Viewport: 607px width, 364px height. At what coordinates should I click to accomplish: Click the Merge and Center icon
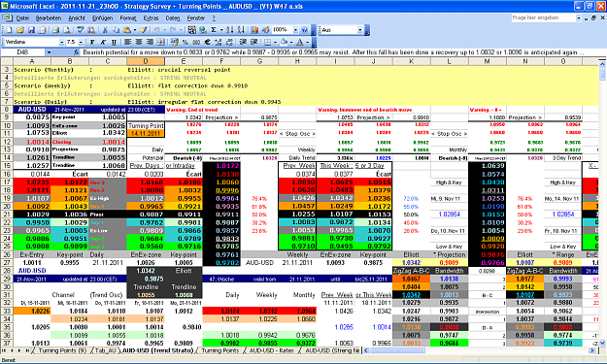coord(161,42)
